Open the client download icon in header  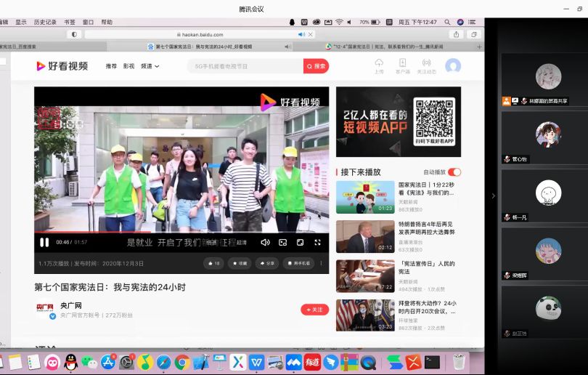(402, 65)
